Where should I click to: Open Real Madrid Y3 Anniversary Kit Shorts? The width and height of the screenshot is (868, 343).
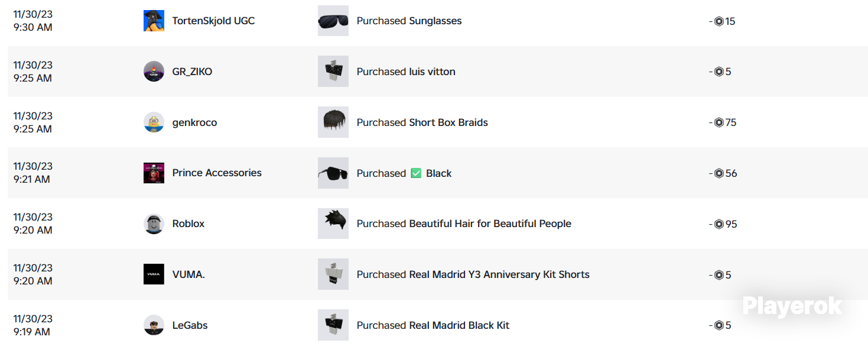tap(499, 274)
